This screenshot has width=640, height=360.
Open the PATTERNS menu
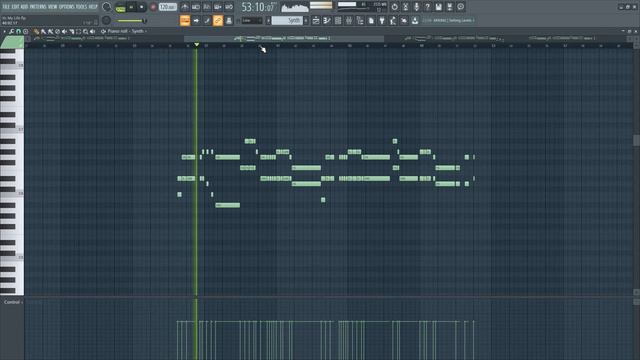(x=38, y=7)
